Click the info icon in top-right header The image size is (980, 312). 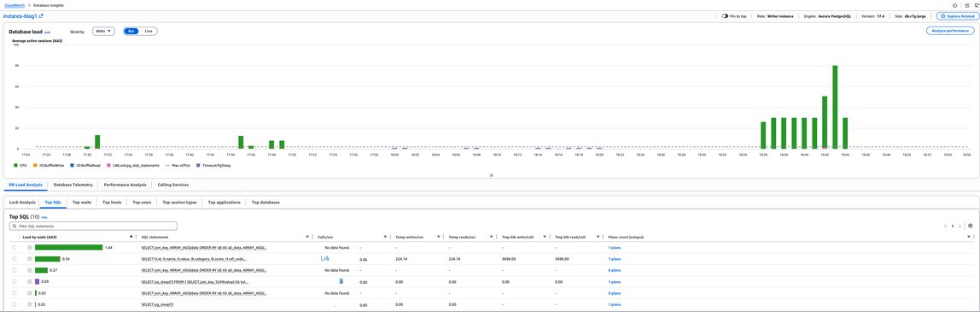954,5
